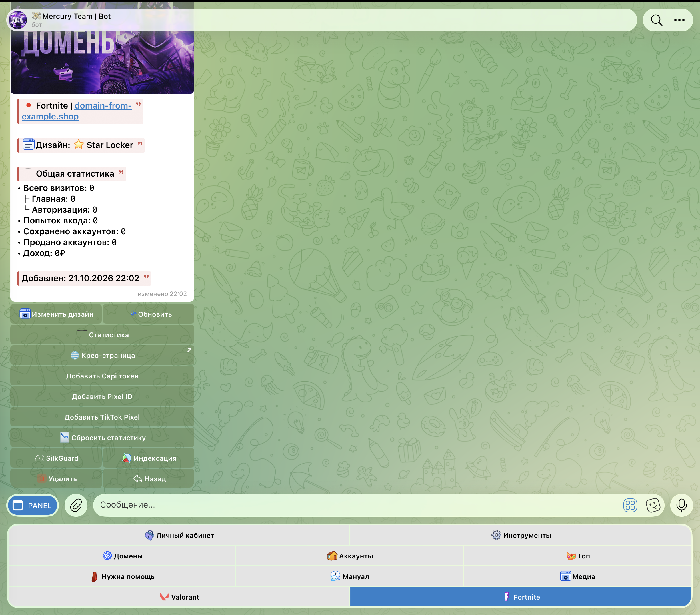Open the PANEL bot menu button
Viewport: 700px width, 615px height.
click(x=33, y=505)
